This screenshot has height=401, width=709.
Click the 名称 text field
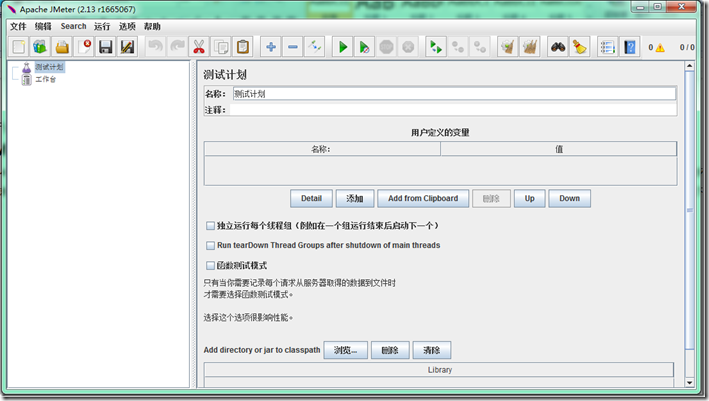tap(454, 94)
